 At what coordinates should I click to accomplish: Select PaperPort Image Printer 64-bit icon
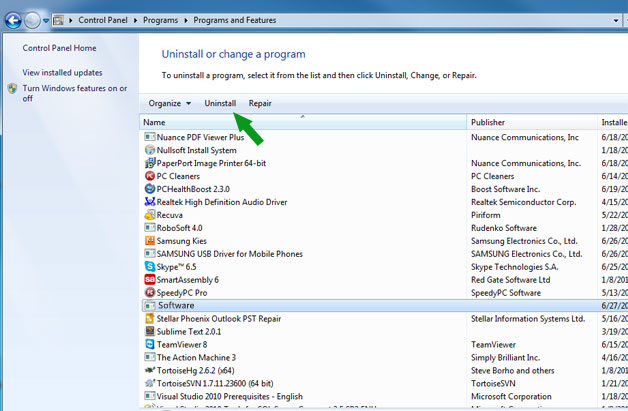(x=150, y=163)
